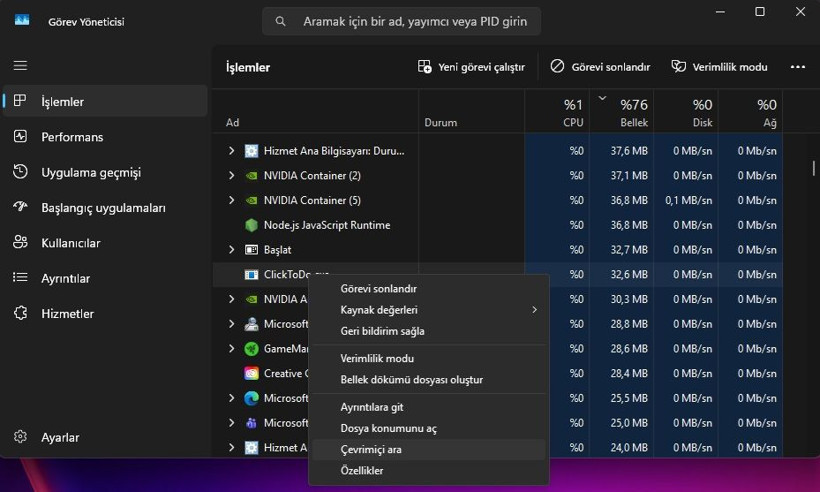
Task: Select Çevrimiçi ara menu item
Action: 429,449
